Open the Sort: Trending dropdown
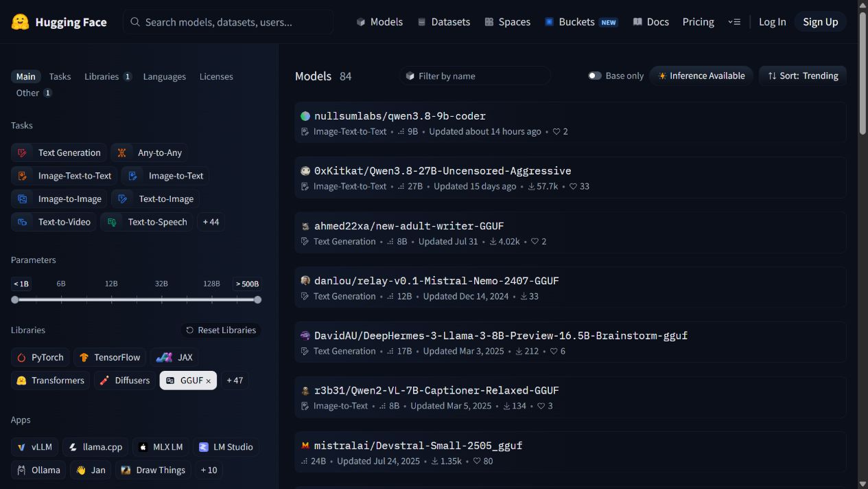The image size is (868, 489). (803, 76)
